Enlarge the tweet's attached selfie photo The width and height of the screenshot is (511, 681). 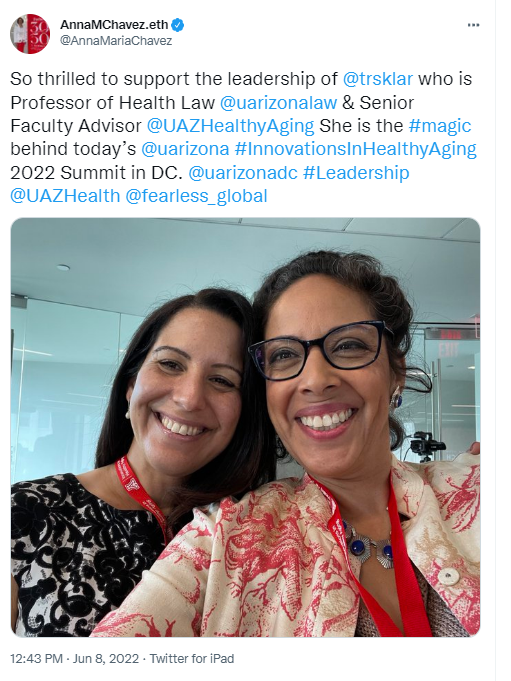coord(245,427)
